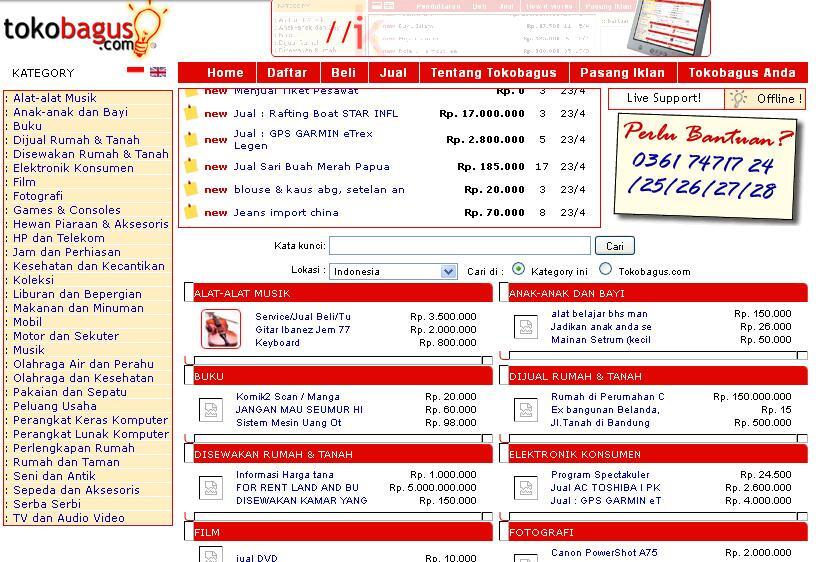818x562 pixels.
Task: Click Live Support! button
Action: (664, 98)
